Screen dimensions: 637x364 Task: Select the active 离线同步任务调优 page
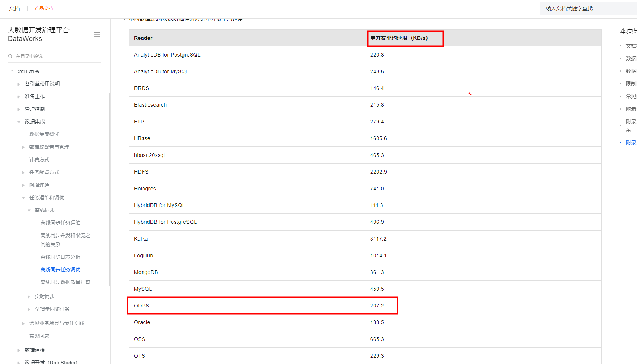pos(61,270)
